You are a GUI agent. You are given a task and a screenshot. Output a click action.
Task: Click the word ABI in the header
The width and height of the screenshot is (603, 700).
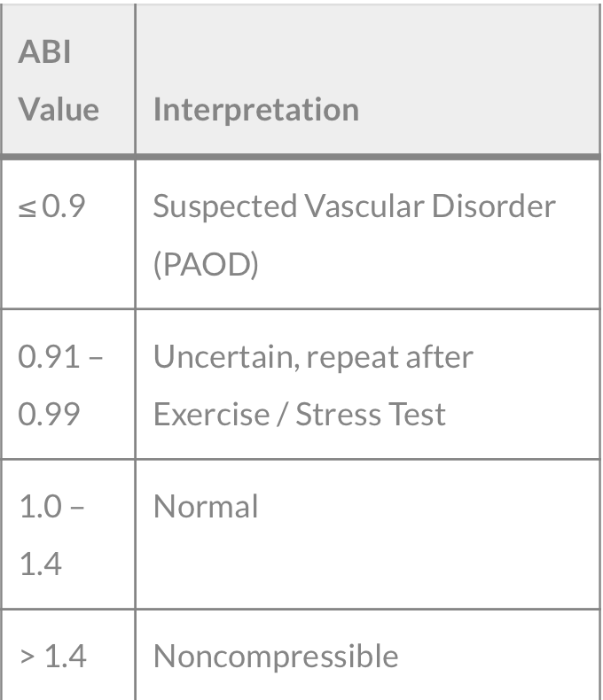[x=44, y=51]
